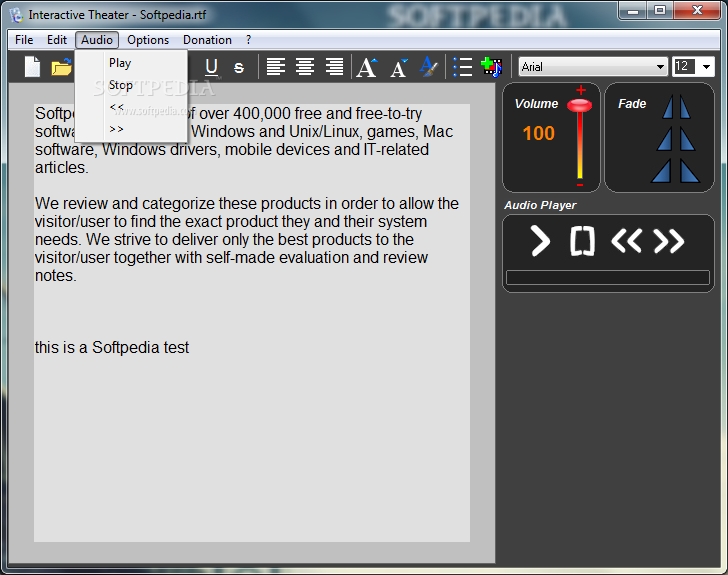Viewport: 728px width, 575px height.
Task: Fast forward with the >> player button
Action: point(669,241)
